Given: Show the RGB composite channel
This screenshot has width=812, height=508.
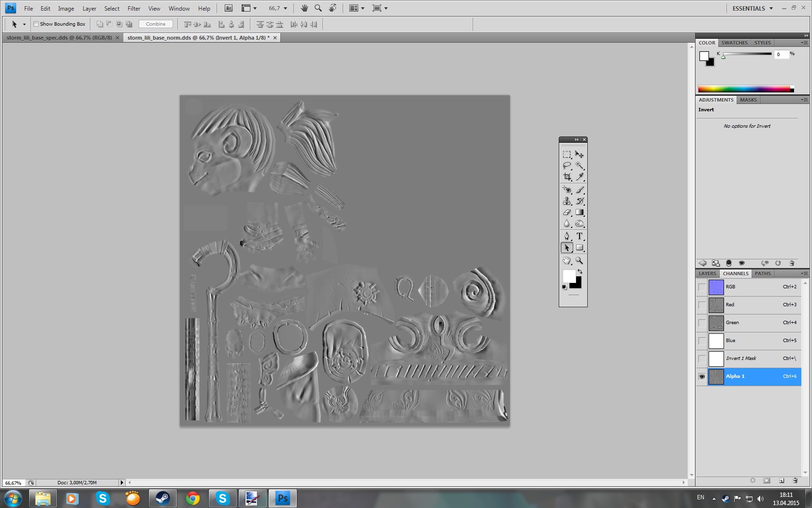Looking at the screenshot, I should [x=702, y=287].
